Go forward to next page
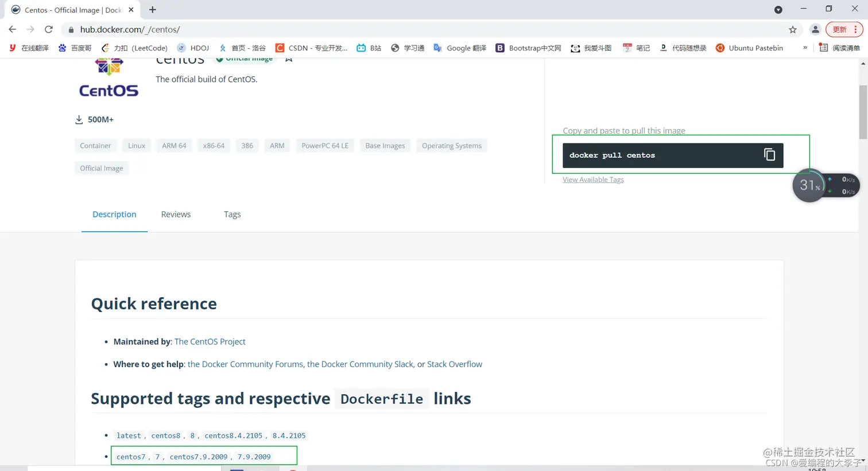 pyautogui.click(x=30, y=29)
